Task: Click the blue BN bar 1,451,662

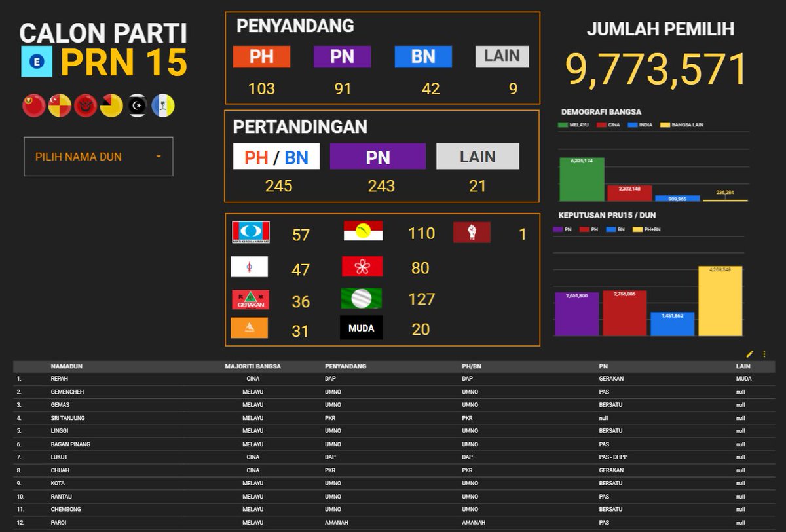Action: [x=673, y=324]
